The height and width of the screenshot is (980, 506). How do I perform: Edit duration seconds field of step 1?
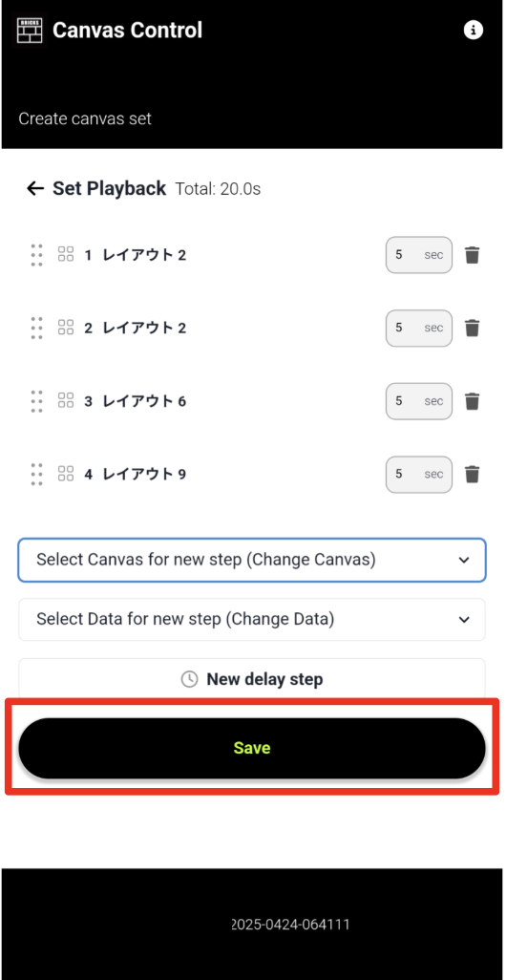click(418, 255)
